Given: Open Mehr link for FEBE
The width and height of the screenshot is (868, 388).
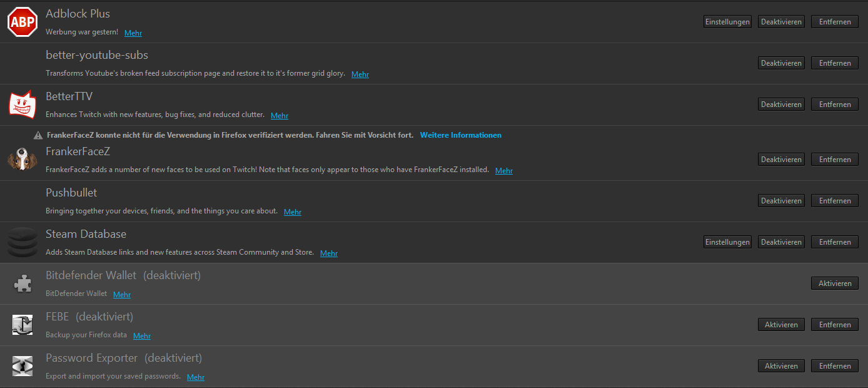Looking at the screenshot, I should pos(142,336).
